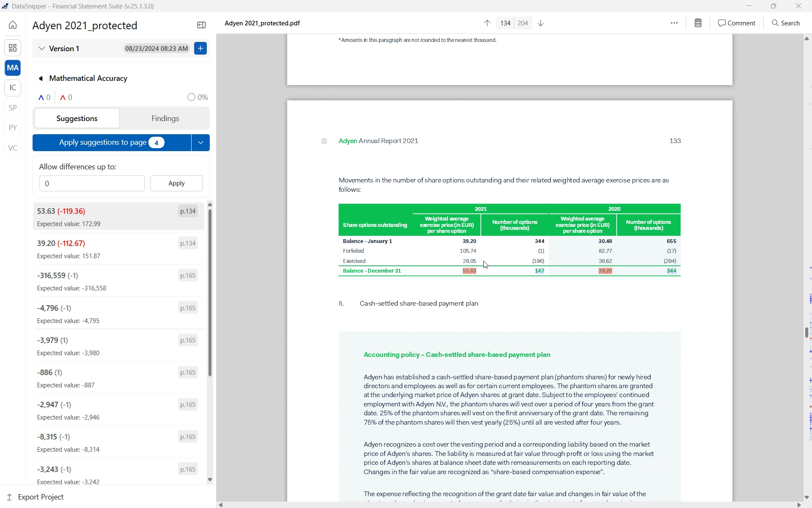
Task: Click the more options ellipsis icon
Action: coord(674,23)
